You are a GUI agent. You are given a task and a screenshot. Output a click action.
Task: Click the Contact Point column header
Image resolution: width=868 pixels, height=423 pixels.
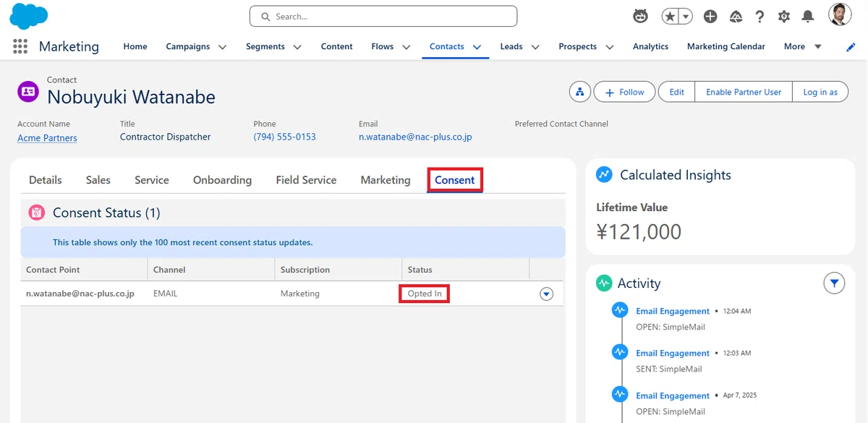84,270
